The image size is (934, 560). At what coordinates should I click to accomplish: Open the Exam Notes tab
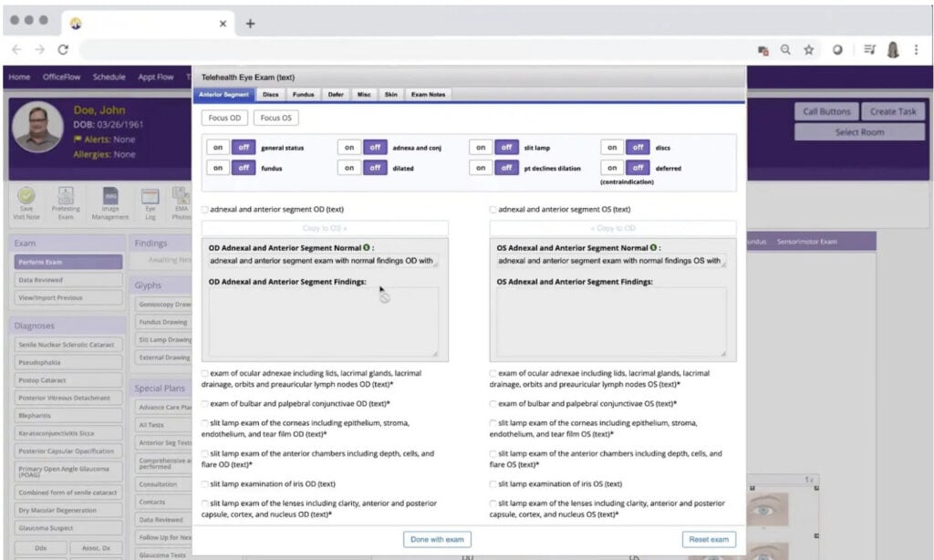click(x=428, y=95)
